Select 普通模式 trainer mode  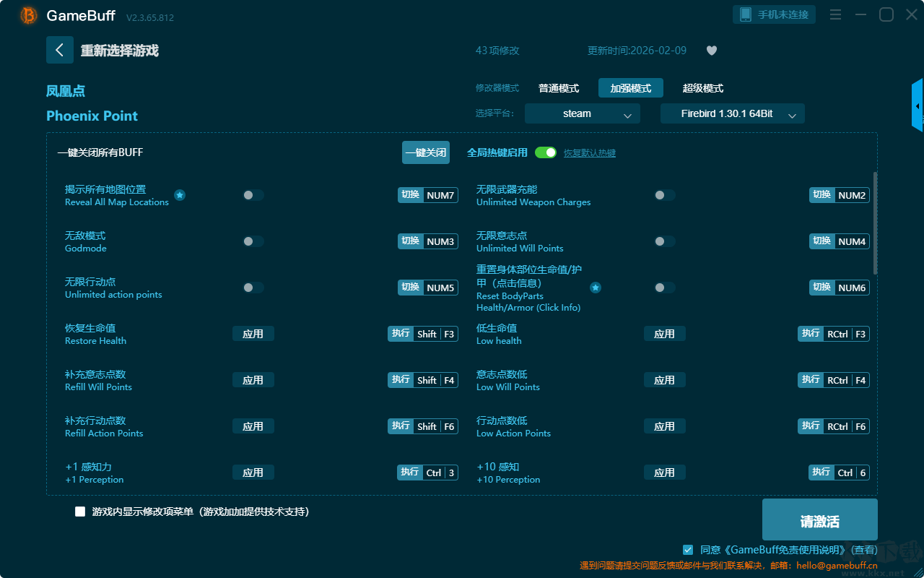[x=559, y=88]
